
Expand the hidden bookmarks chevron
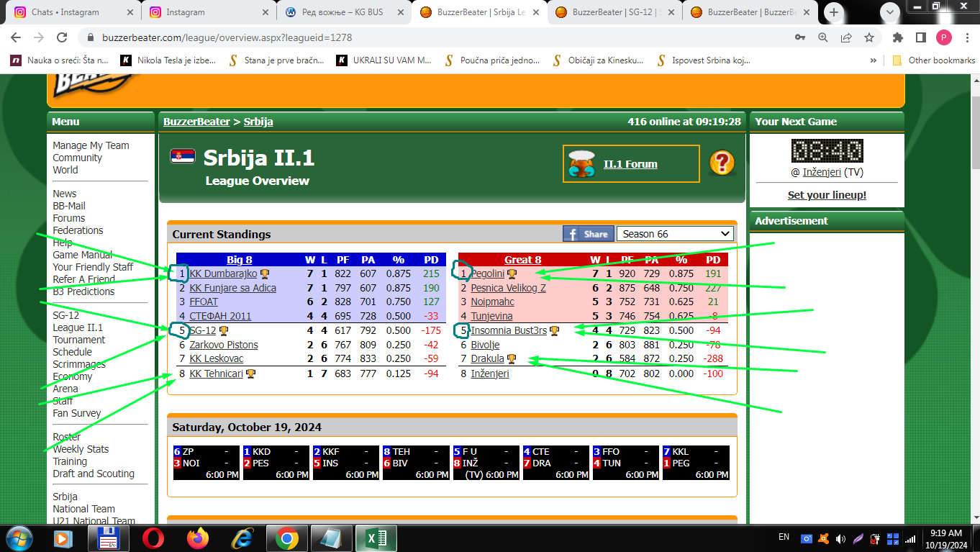point(874,60)
